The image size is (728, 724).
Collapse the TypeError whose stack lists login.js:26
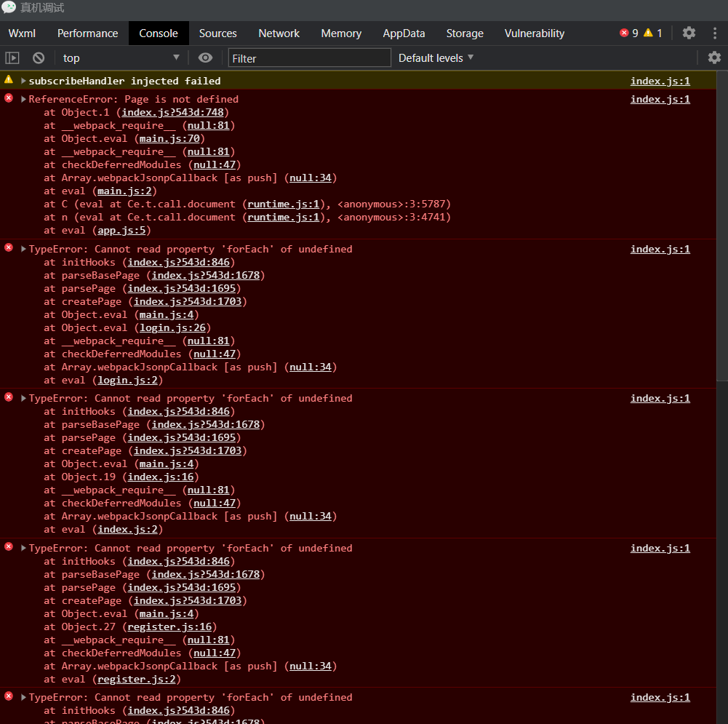pyautogui.click(x=23, y=249)
